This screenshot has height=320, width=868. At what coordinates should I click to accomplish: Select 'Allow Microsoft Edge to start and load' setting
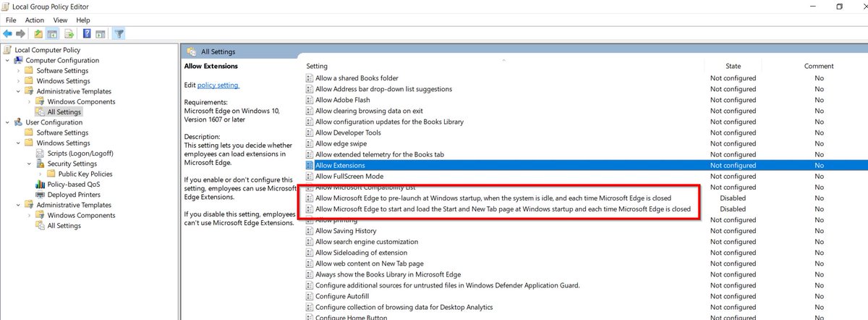tap(503, 209)
